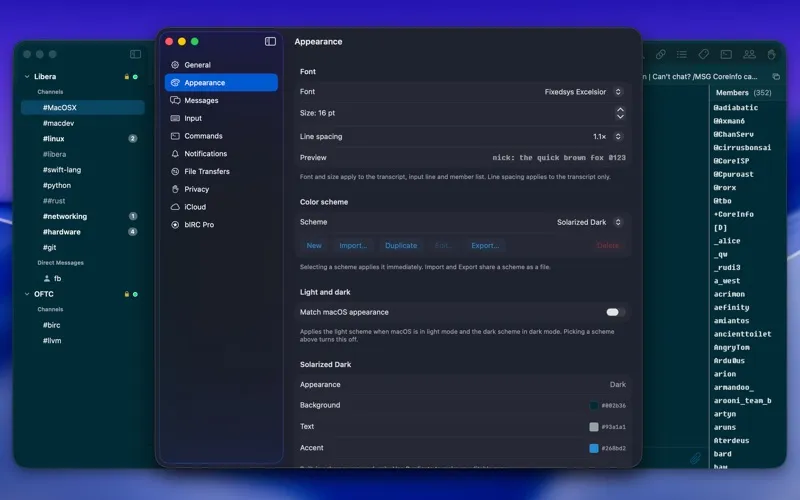
Task: Select the #macdev channel
Action: point(83,123)
